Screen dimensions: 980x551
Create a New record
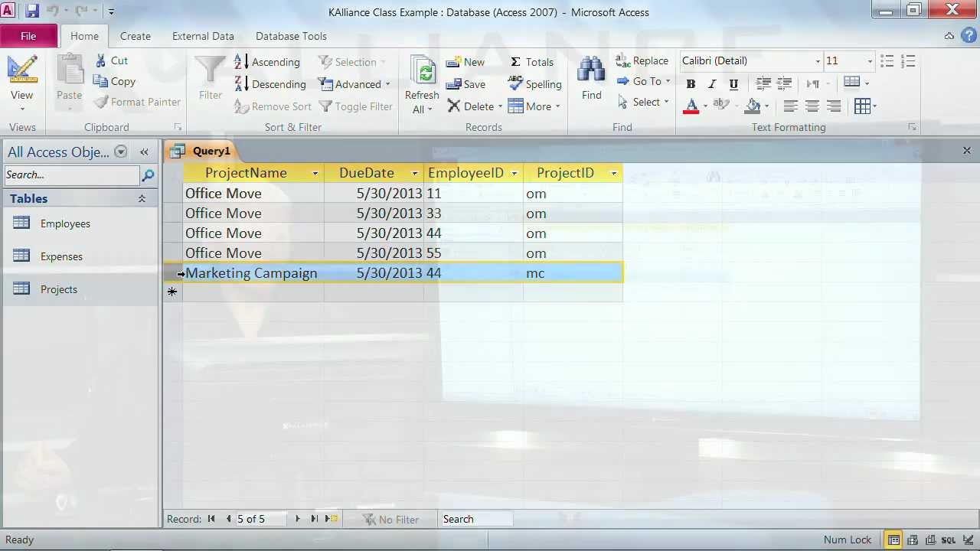tap(465, 62)
